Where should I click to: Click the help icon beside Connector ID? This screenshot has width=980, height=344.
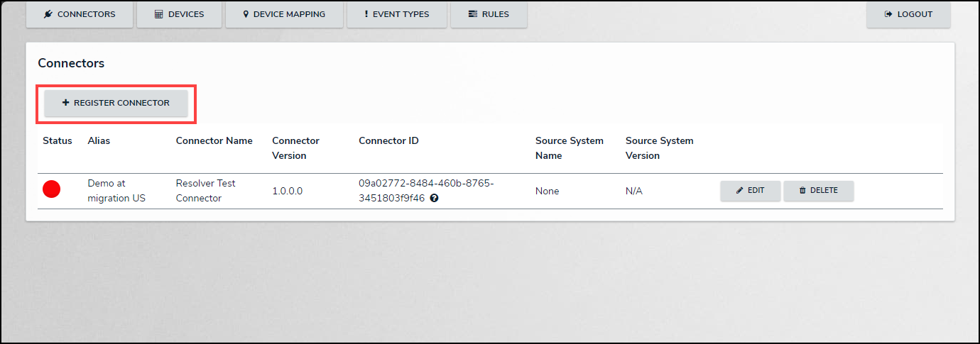(x=434, y=199)
